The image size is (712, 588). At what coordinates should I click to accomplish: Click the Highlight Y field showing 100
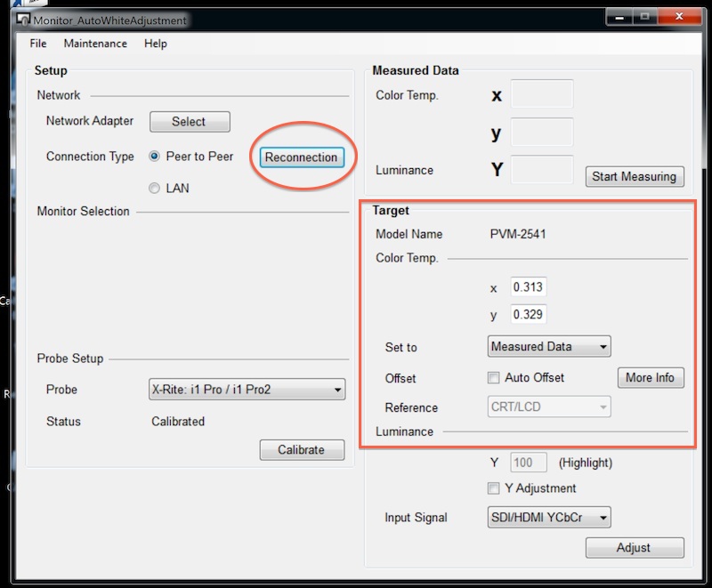coord(528,463)
